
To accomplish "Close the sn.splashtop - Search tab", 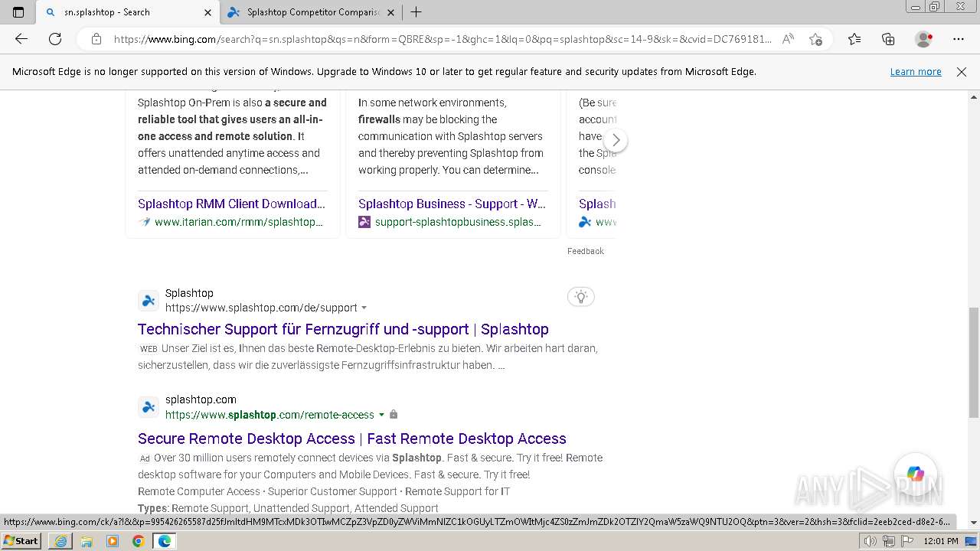I will (x=207, y=12).
